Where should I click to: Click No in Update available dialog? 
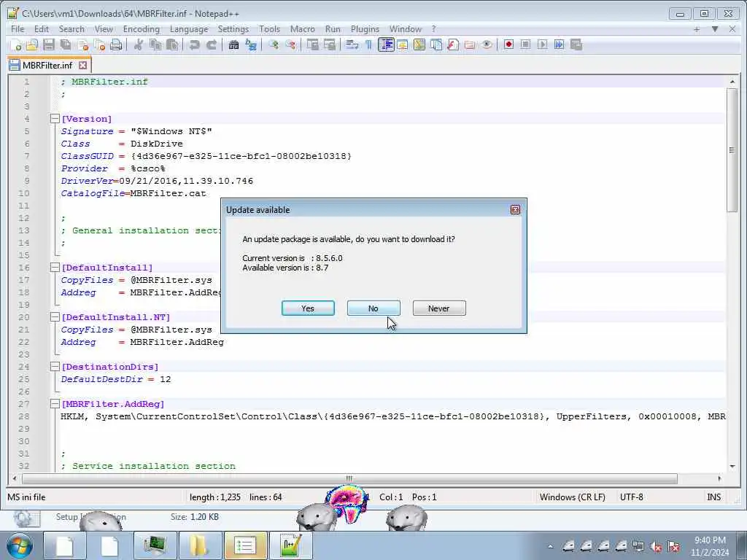pos(373,308)
